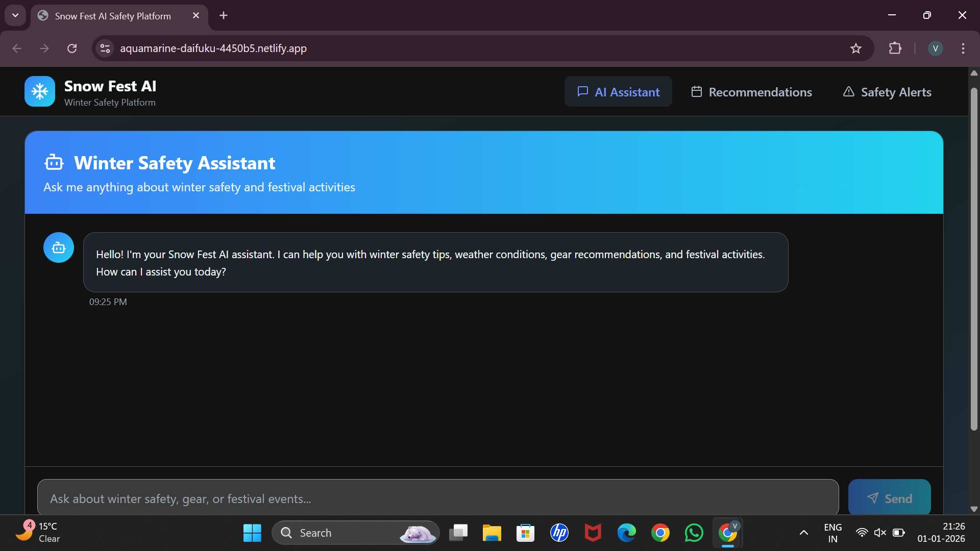Click the bot avatar beside the greeting message
The width and height of the screenshot is (980, 551).
[59, 247]
